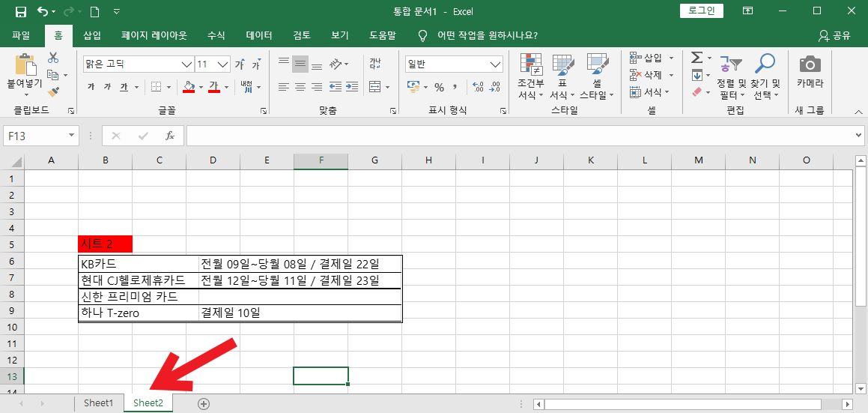Apply percent style format
868x413 pixels.
point(439,86)
